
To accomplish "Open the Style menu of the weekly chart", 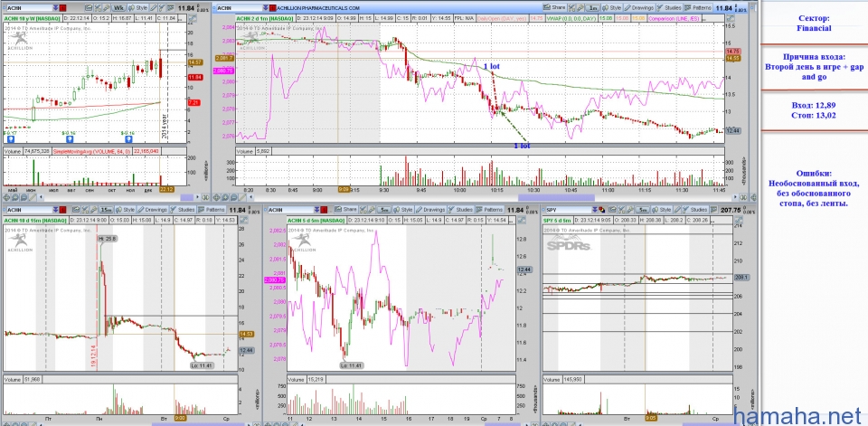I will [x=137, y=8].
